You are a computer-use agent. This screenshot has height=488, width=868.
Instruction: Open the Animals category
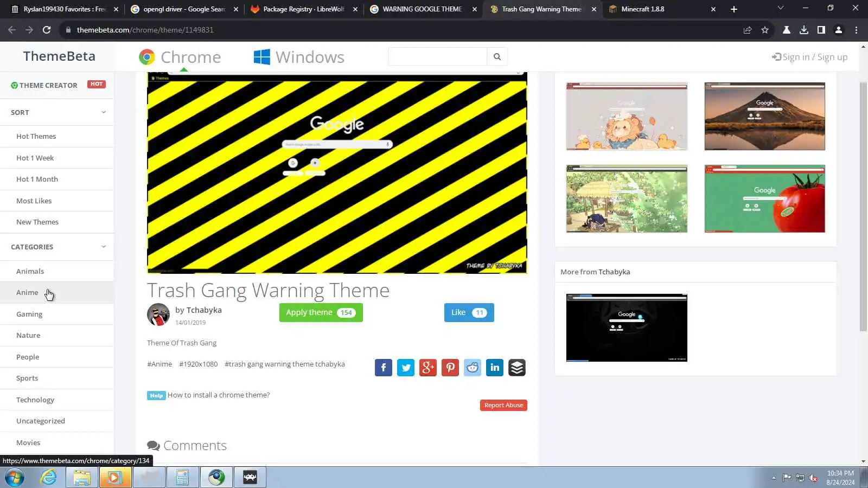pos(30,271)
